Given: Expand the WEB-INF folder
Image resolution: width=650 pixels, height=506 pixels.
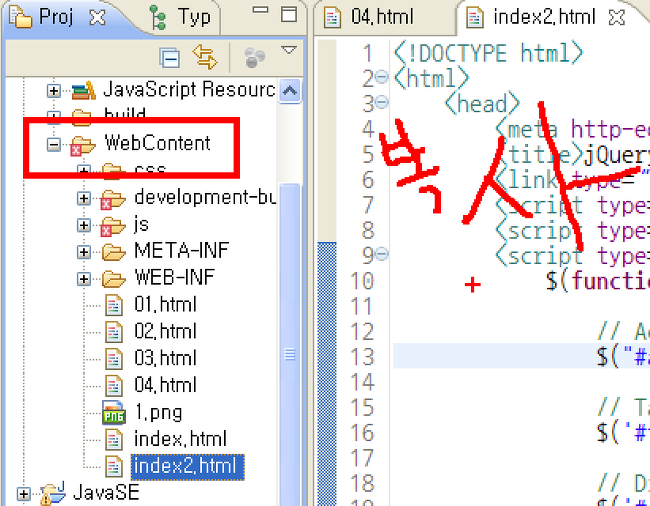Looking at the screenshot, I should [x=84, y=279].
